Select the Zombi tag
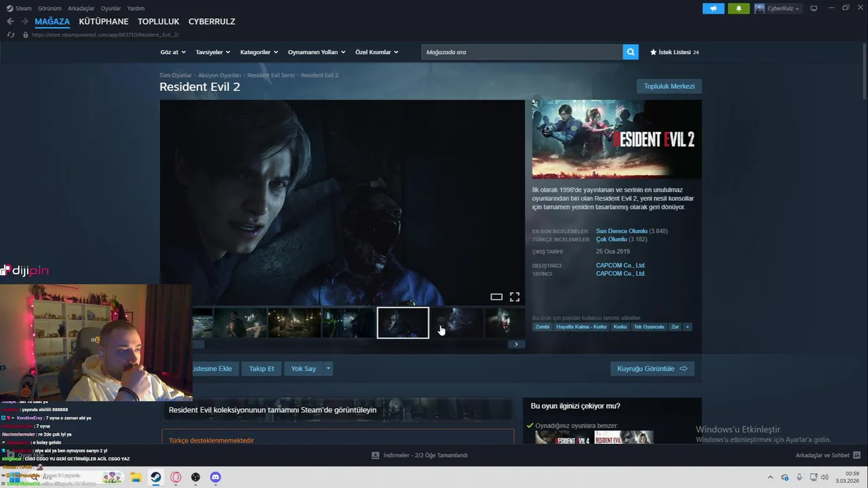The width and height of the screenshot is (868, 488). tap(542, 327)
